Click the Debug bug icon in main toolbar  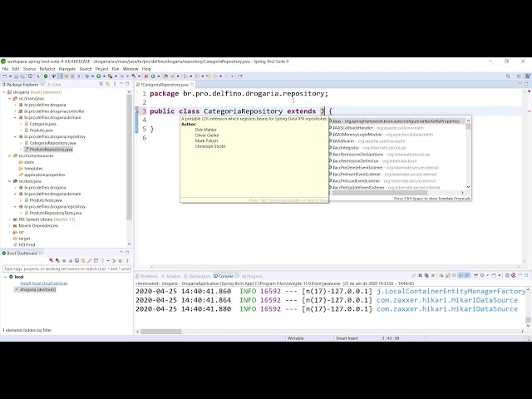click(x=87, y=76)
